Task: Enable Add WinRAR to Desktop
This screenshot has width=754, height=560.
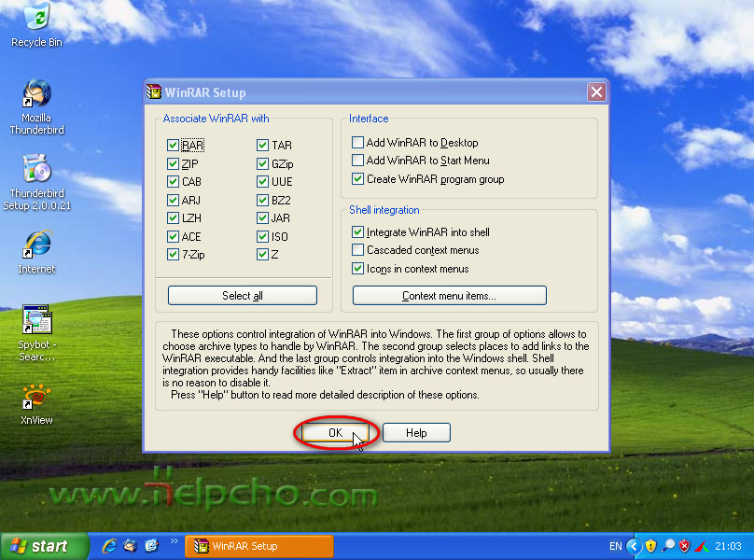Action: tap(357, 143)
